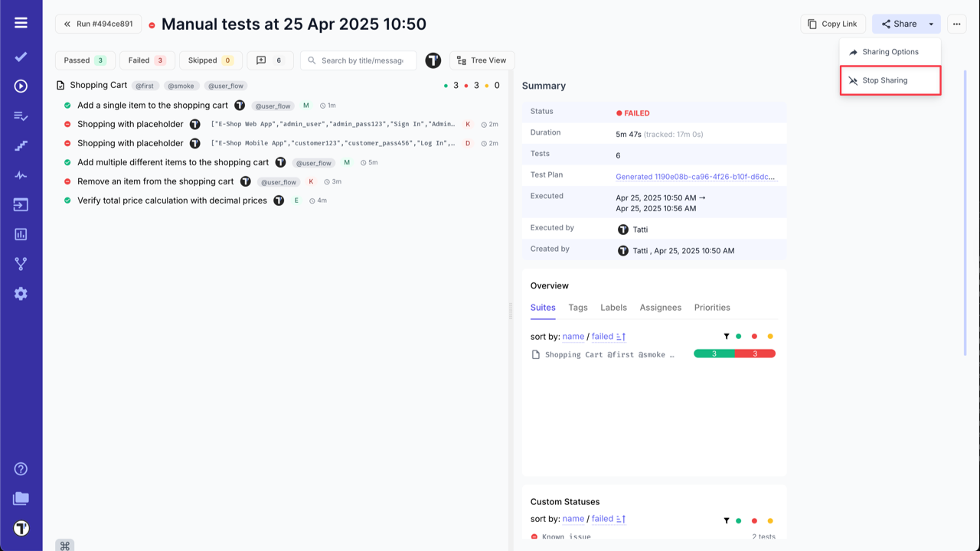Click the Copy Link button

click(832, 24)
